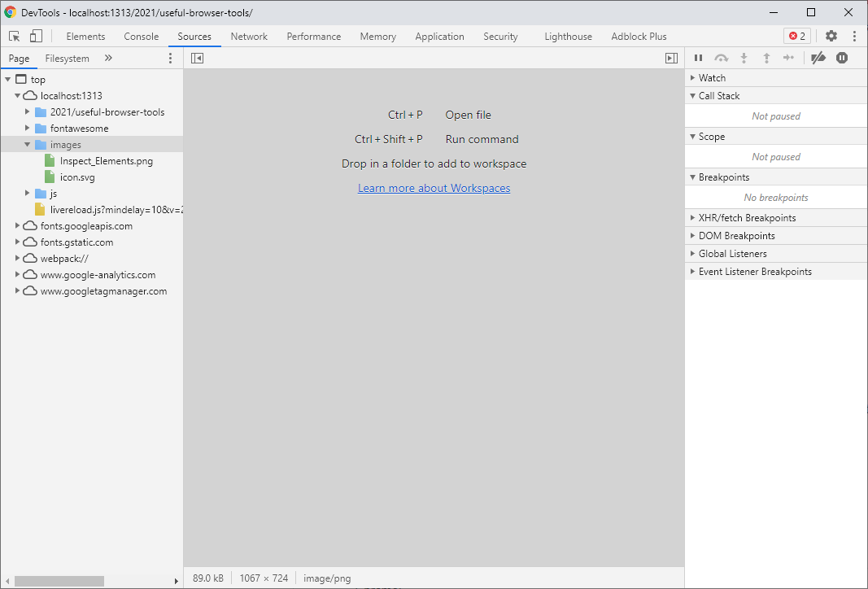This screenshot has width=868, height=589.
Task: Open DevTools settings gear
Action: [831, 36]
